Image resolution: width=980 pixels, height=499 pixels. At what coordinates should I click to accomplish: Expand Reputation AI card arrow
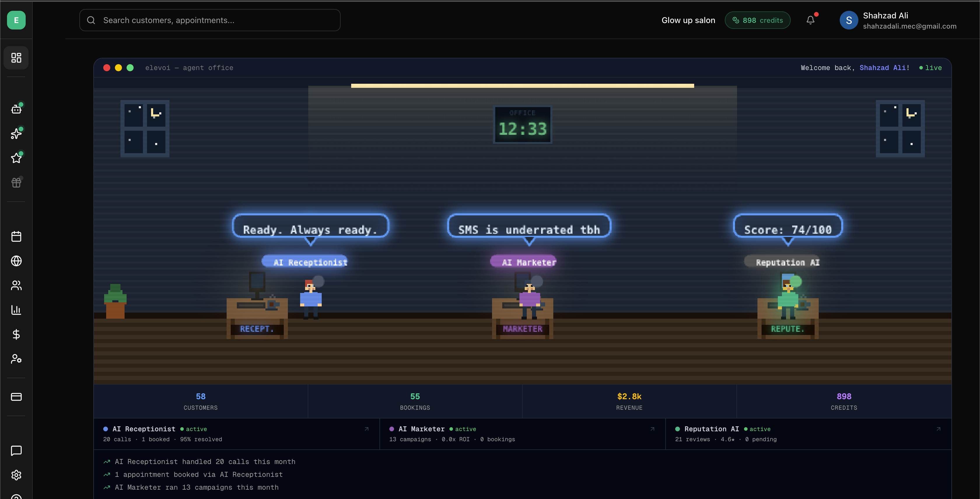tap(939, 429)
